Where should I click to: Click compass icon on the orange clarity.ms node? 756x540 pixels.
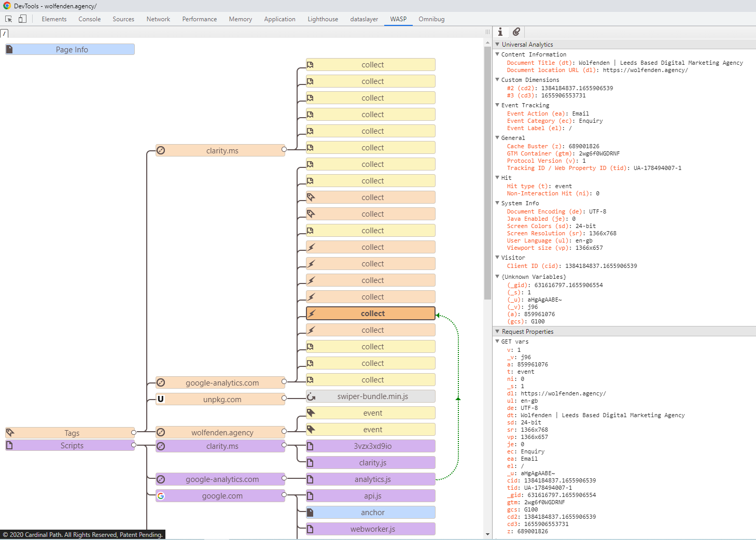tap(161, 150)
